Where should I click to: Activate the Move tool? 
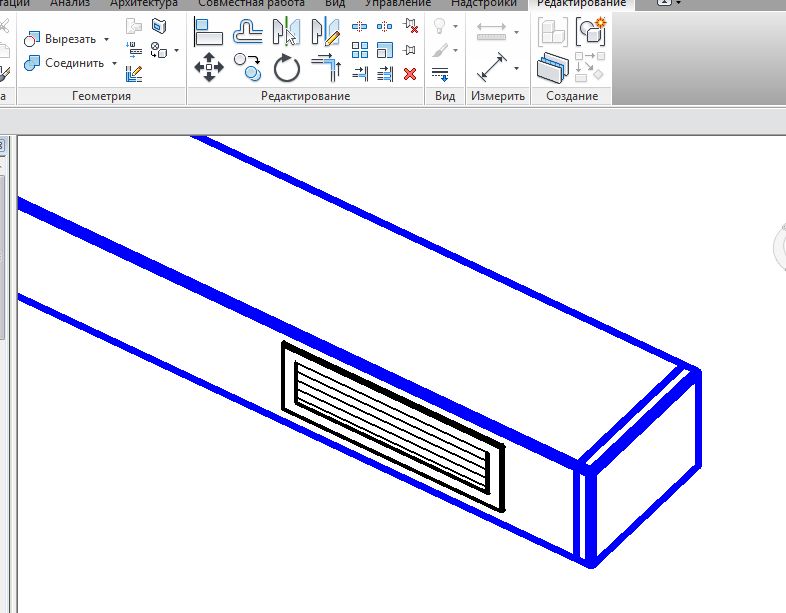point(209,67)
